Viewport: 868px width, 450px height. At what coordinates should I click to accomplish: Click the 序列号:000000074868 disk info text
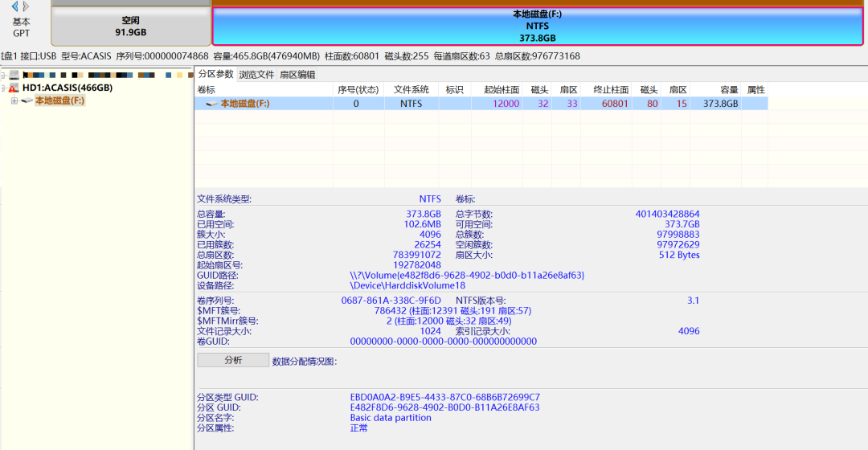pos(162,56)
